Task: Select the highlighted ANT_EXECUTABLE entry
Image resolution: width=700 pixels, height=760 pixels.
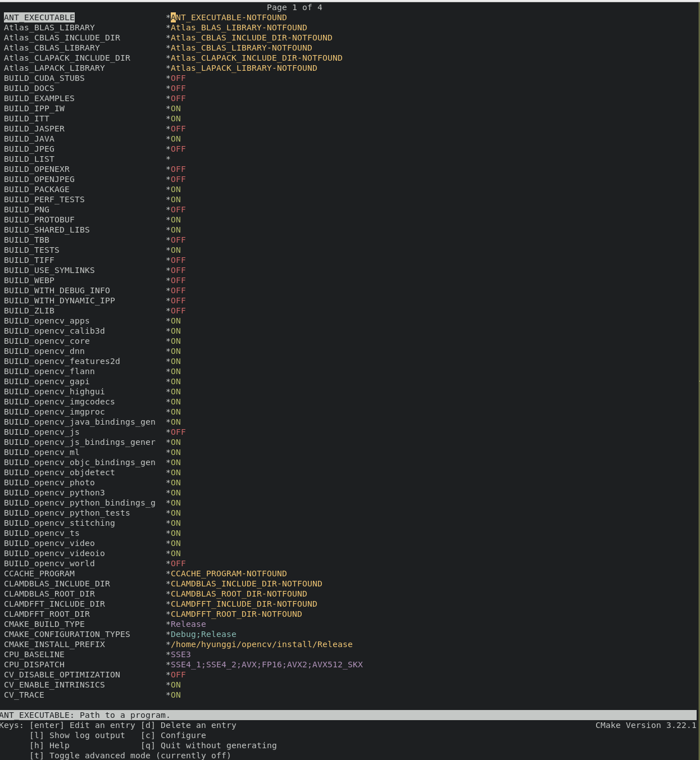Action: [39, 17]
